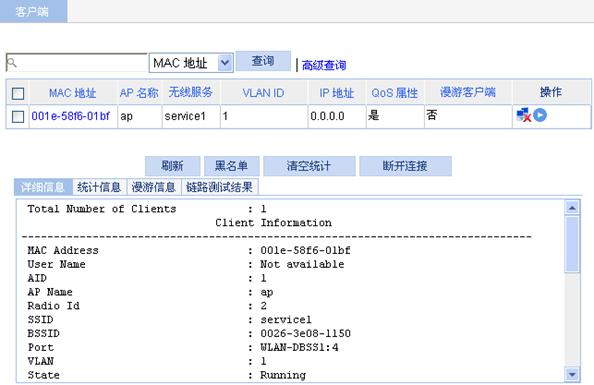Click the magnifier icon in the search box

pos(12,63)
